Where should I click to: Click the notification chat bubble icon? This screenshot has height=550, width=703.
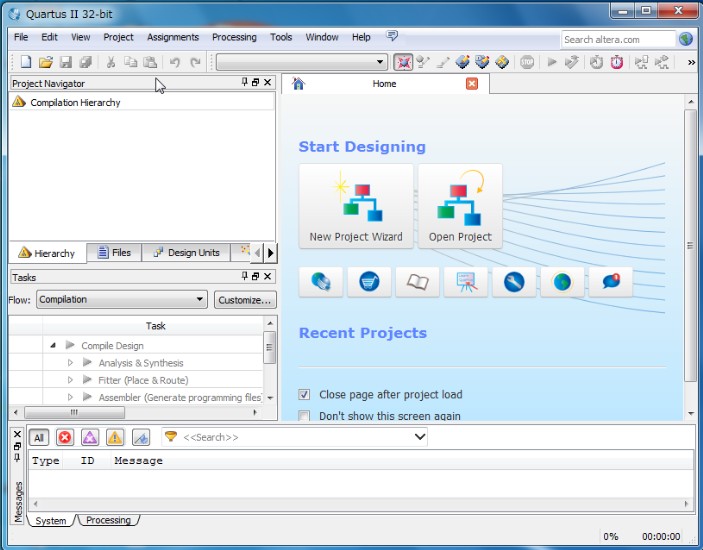click(611, 282)
